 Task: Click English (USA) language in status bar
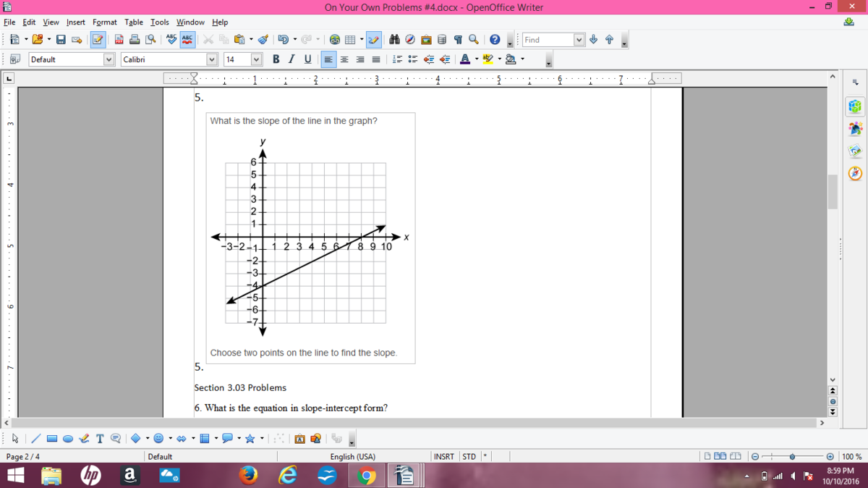pyautogui.click(x=352, y=457)
